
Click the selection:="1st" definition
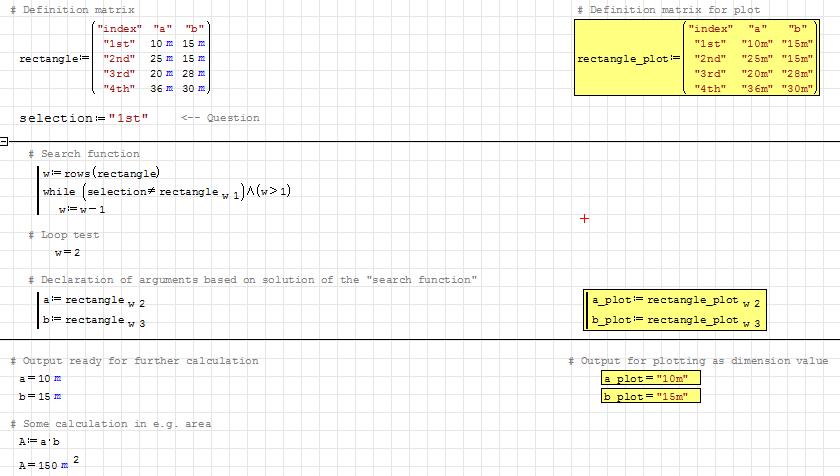(x=84, y=118)
